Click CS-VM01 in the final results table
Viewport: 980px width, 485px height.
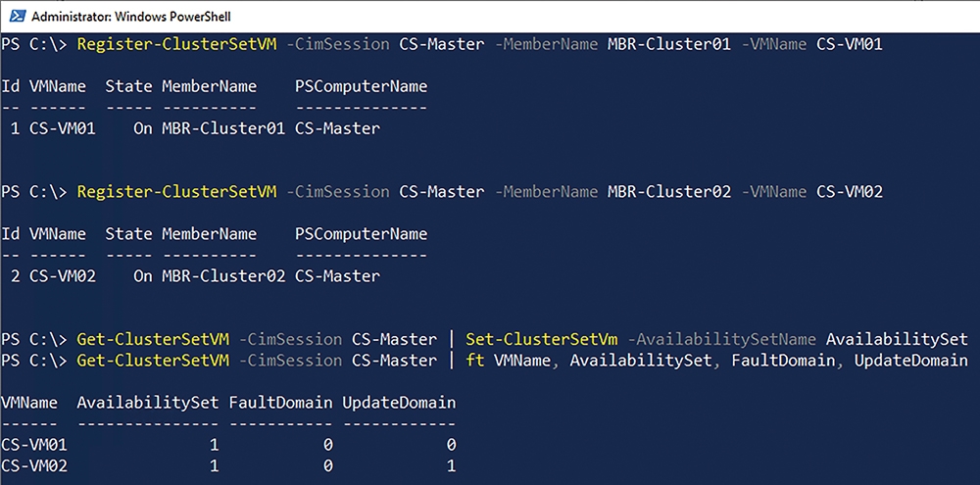point(34,445)
